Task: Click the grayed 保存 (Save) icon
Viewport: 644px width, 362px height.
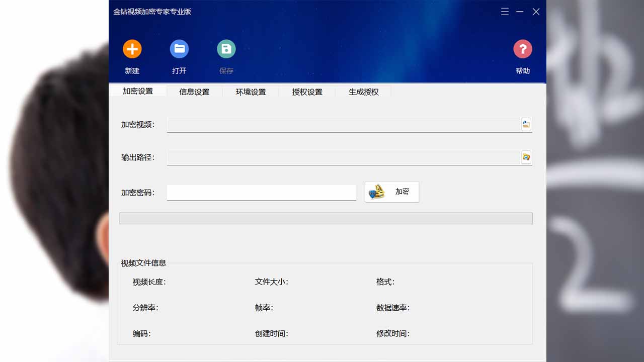Action: (x=226, y=49)
